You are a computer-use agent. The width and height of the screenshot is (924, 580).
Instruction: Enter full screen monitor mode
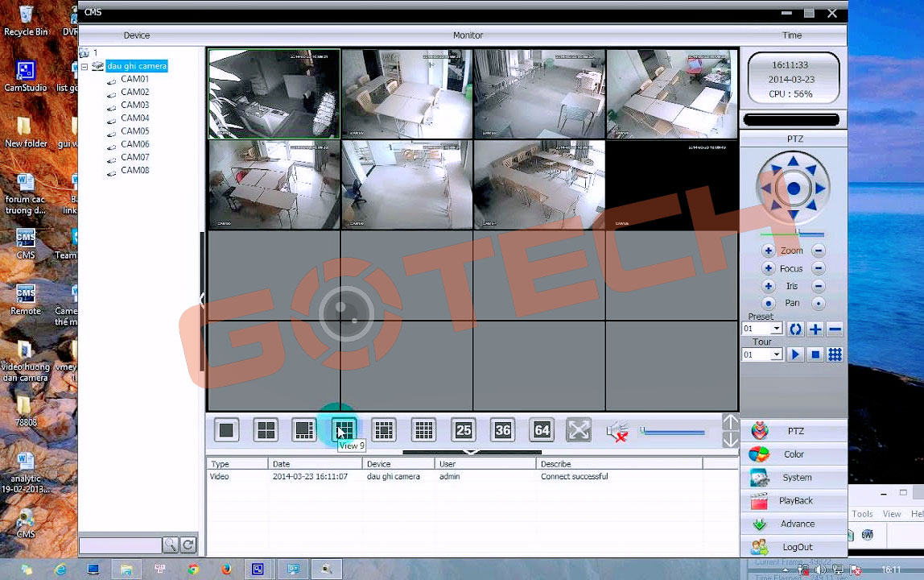(x=579, y=429)
